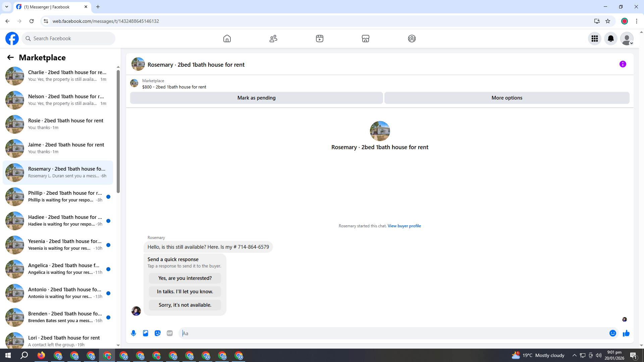This screenshot has width=644, height=362.
Task: Close the Messenger | Facebook tab
Action: click(x=86, y=7)
